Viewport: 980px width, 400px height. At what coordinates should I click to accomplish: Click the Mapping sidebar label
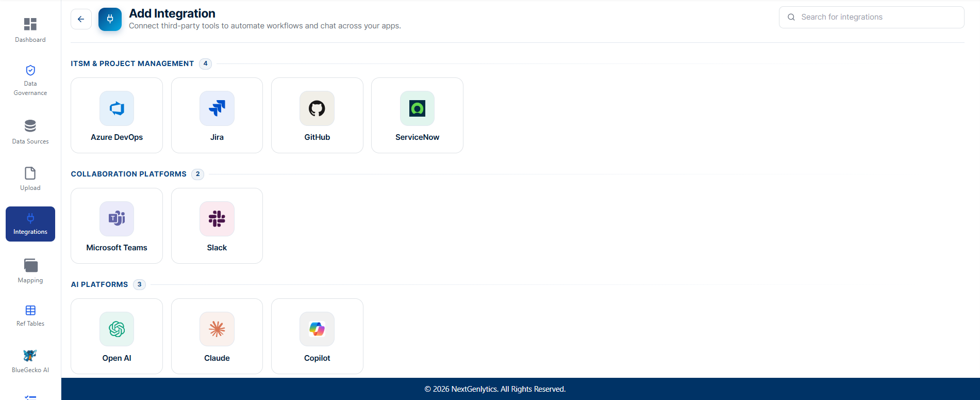(x=30, y=280)
